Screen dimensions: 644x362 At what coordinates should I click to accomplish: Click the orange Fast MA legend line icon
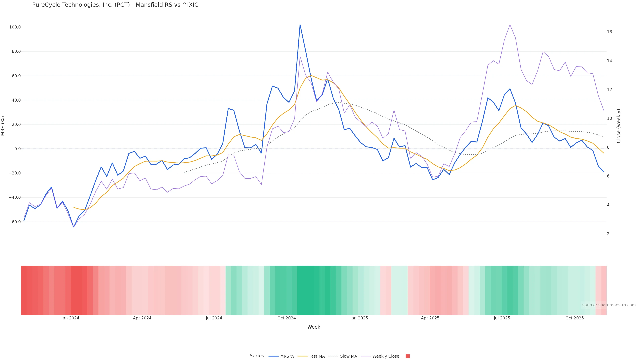(303, 356)
